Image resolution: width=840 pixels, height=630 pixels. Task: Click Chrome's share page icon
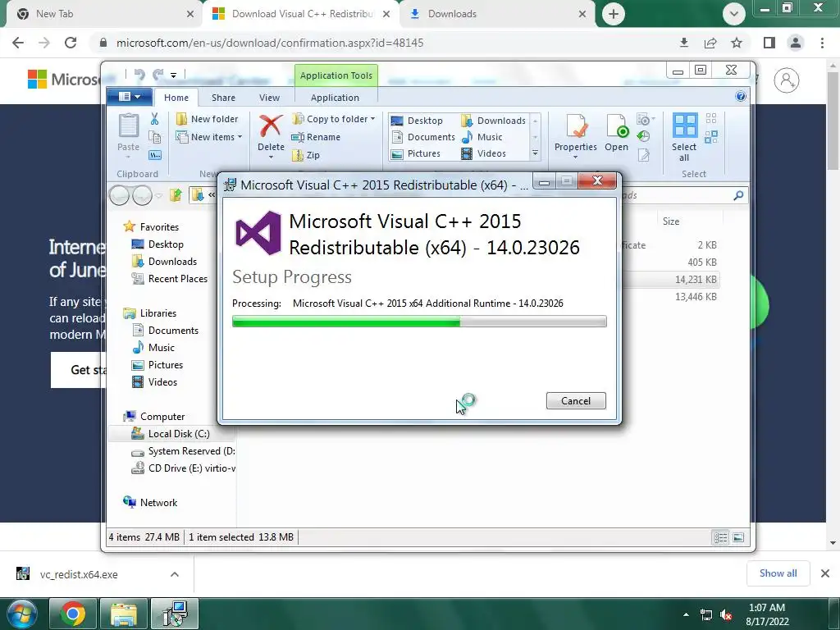pos(710,43)
